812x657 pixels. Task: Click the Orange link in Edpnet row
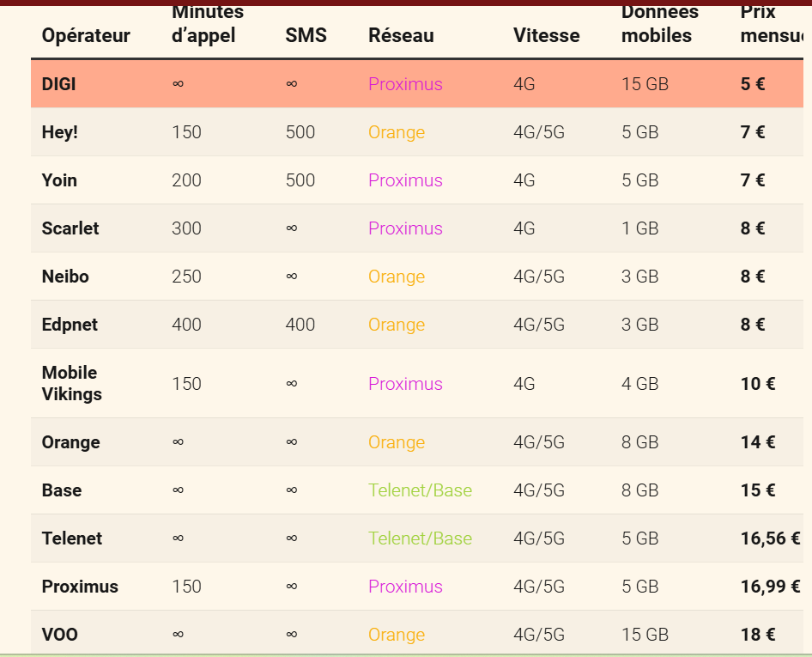(397, 325)
